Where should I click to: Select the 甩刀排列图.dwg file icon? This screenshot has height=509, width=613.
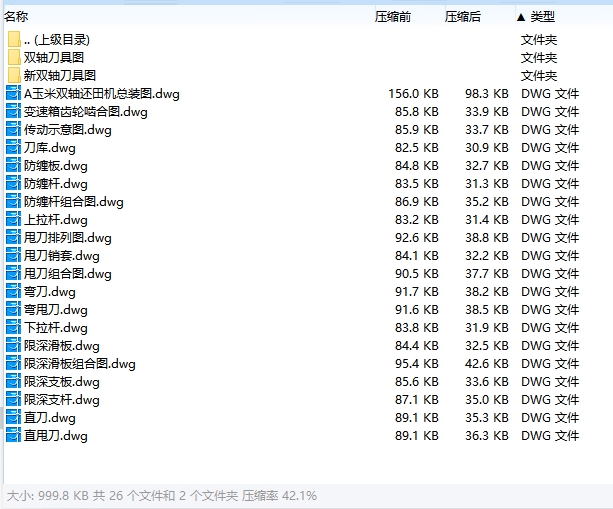click(x=13, y=237)
